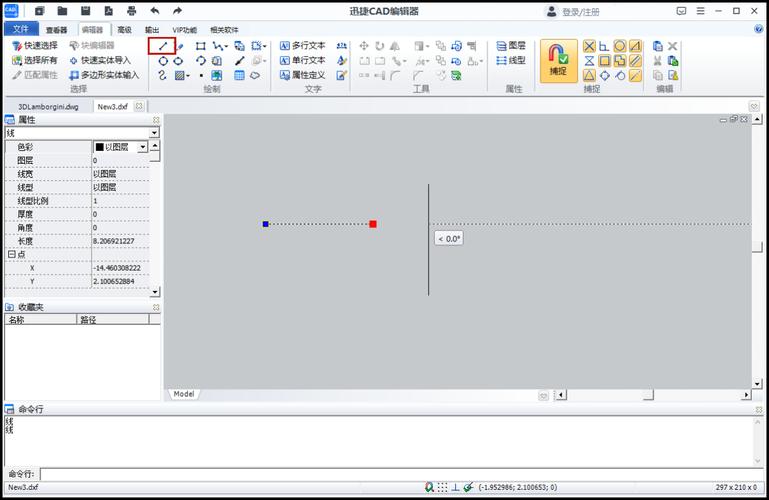Toggle the 捕捉 snap master button
The image size is (769, 500).
pos(559,61)
